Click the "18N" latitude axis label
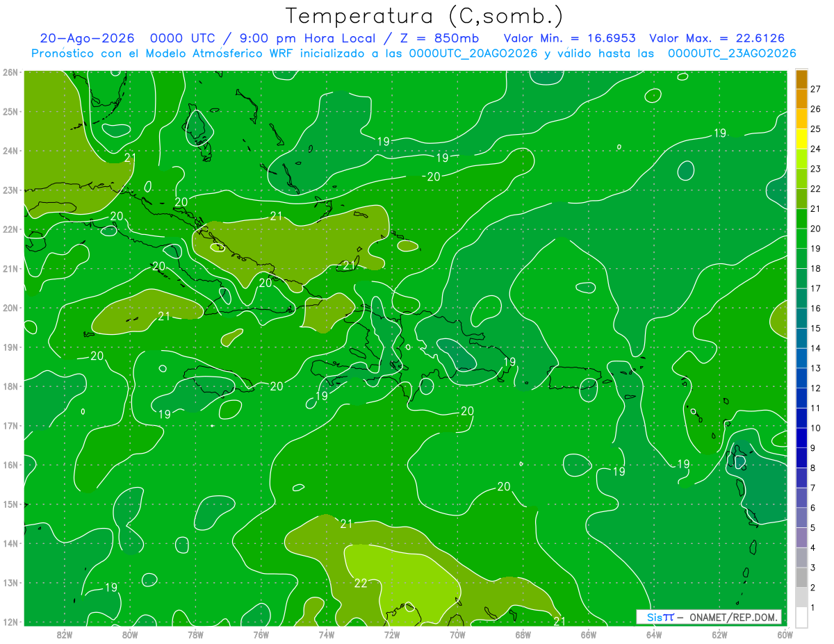 10,386
